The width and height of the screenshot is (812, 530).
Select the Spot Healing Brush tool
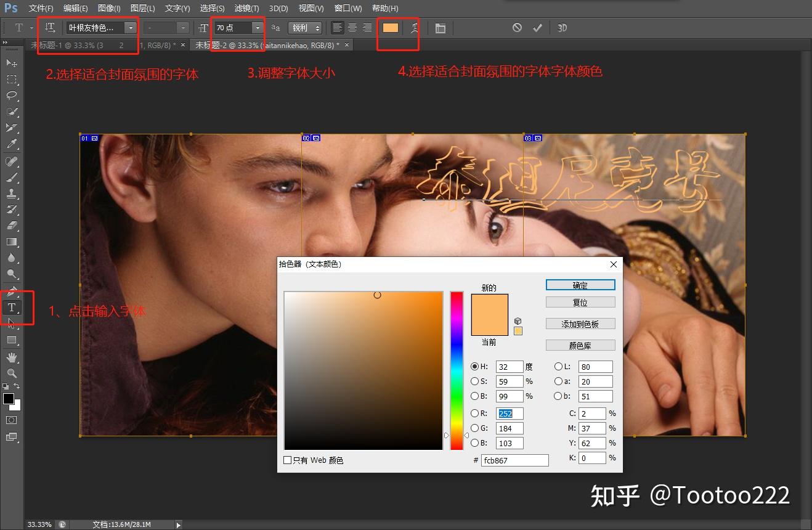click(11, 161)
